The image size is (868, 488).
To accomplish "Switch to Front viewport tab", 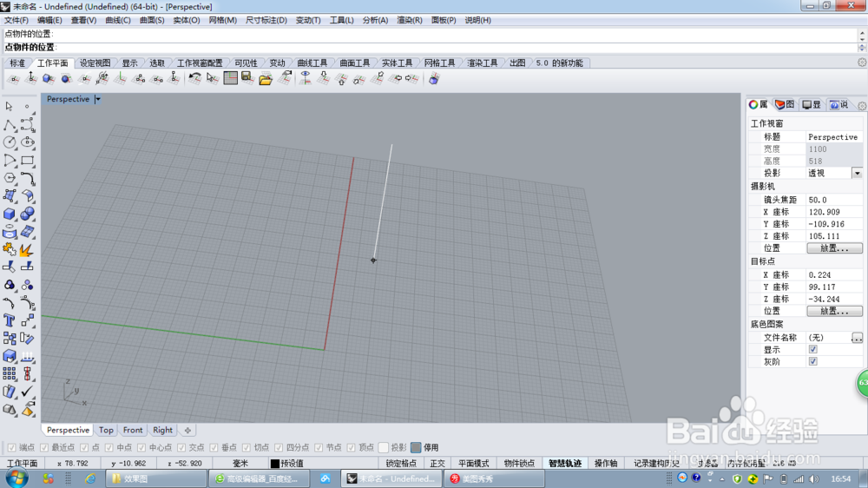I will (x=133, y=430).
